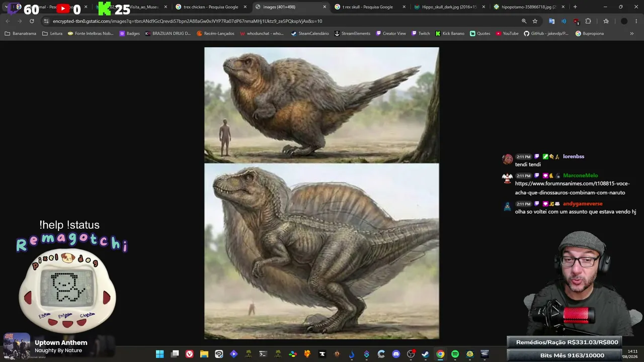This screenshot has height=362, width=644.
Task: Click the lorenbss username in chat
Action: pyautogui.click(x=574, y=157)
